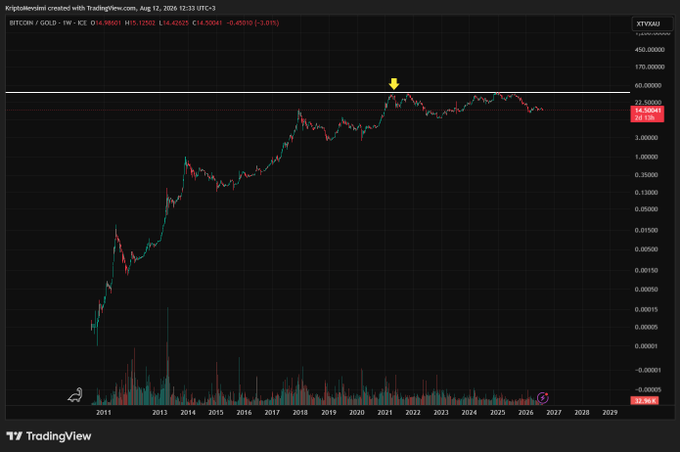Click the 2028 year label on time axis
The width and height of the screenshot is (680, 452).
tap(582, 413)
